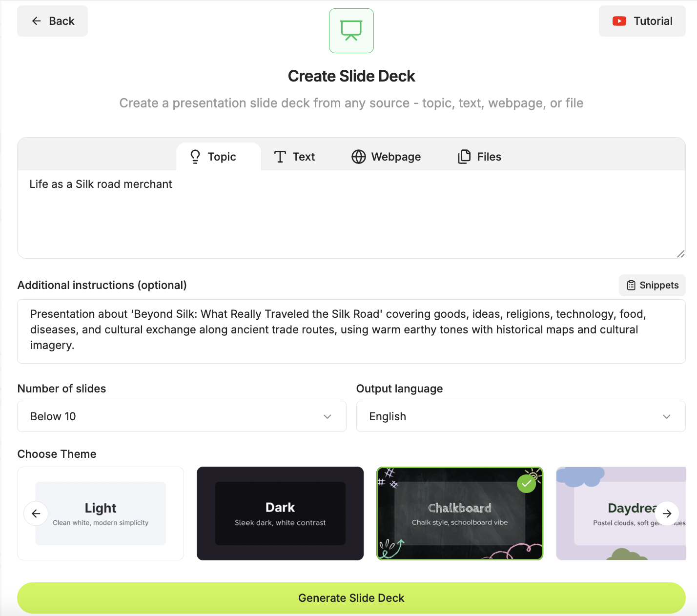This screenshot has width=697, height=616.
Task: Click the chevron beside English
Action: tap(666, 416)
